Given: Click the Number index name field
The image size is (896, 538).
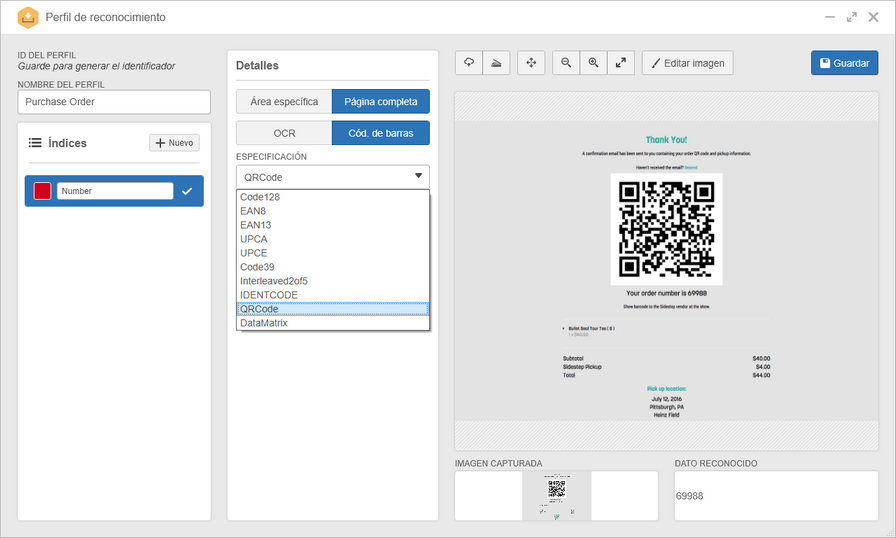Looking at the screenshot, I should click(115, 191).
